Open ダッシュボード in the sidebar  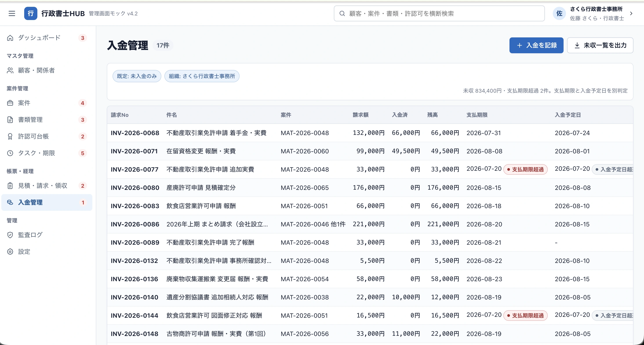point(47,38)
